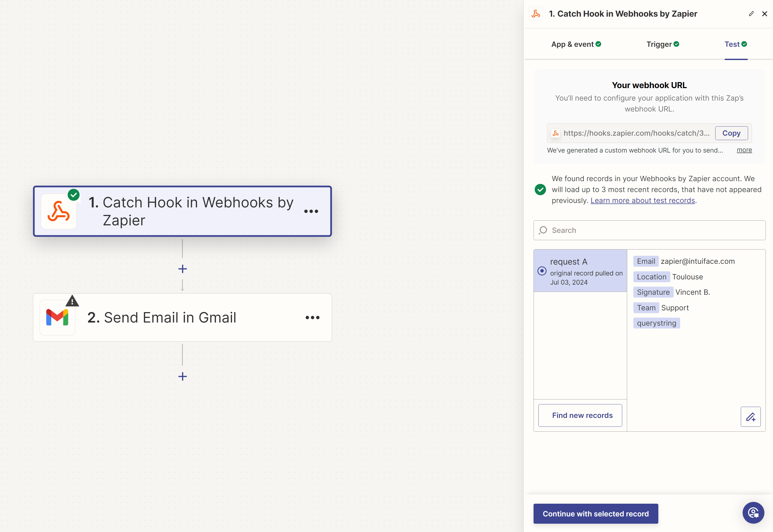Click the Support team value
The width and height of the screenshot is (773, 532).
click(675, 308)
